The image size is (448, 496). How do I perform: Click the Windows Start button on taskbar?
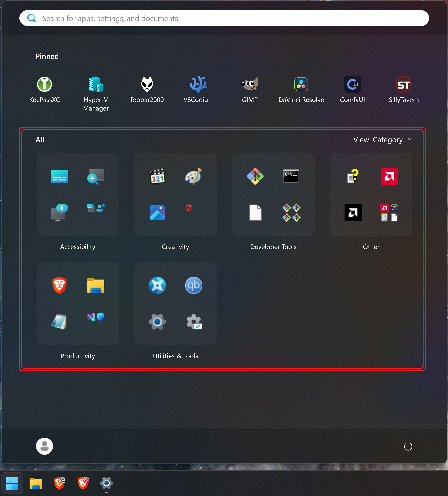coord(12,483)
